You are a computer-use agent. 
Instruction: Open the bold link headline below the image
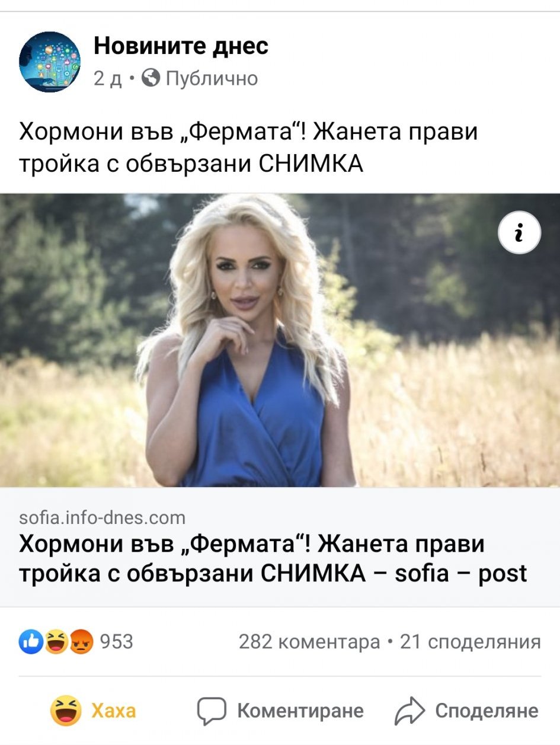273,558
